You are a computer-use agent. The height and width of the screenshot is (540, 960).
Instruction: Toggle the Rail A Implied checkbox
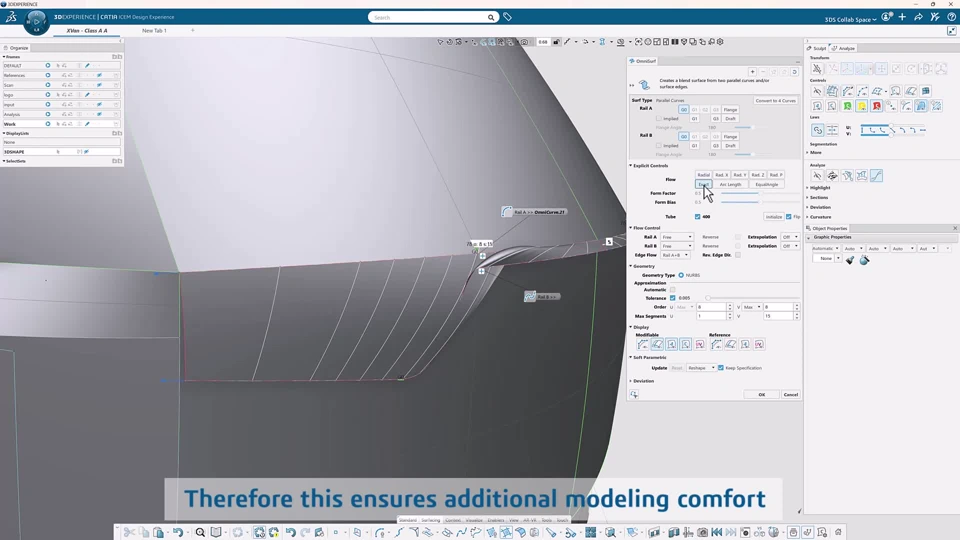click(x=659, y=119)
